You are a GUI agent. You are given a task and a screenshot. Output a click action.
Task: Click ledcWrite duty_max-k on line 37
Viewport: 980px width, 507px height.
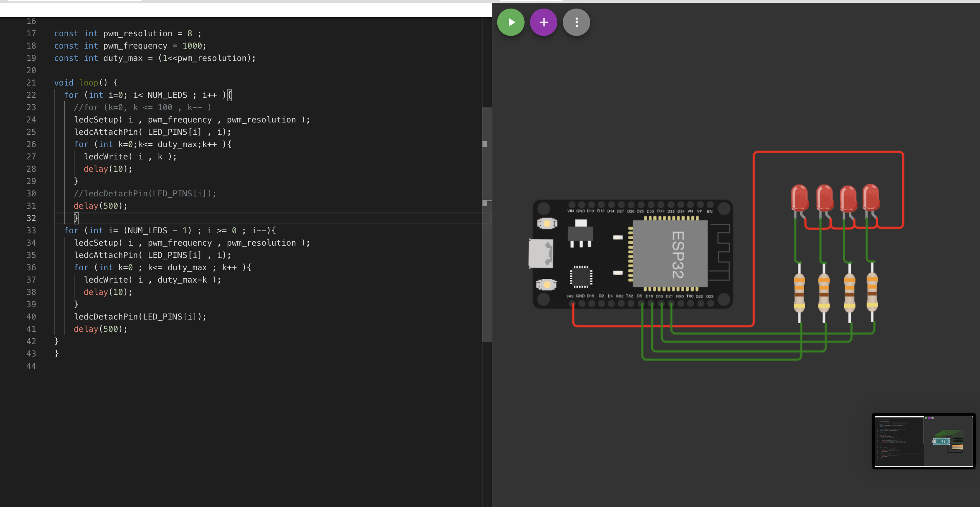pyautogui.click(x=153, y=280)
